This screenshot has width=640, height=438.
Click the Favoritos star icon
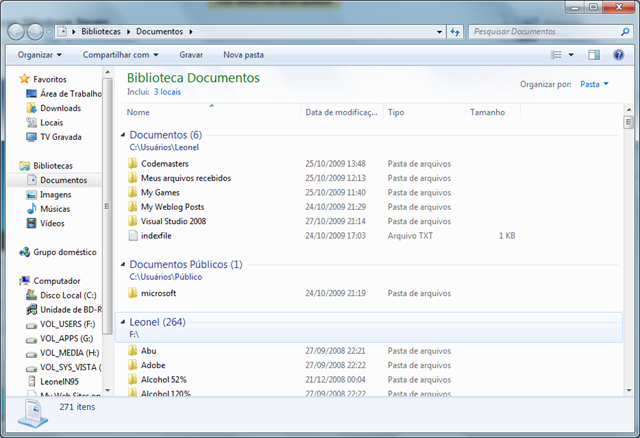(x=24, y=79)
